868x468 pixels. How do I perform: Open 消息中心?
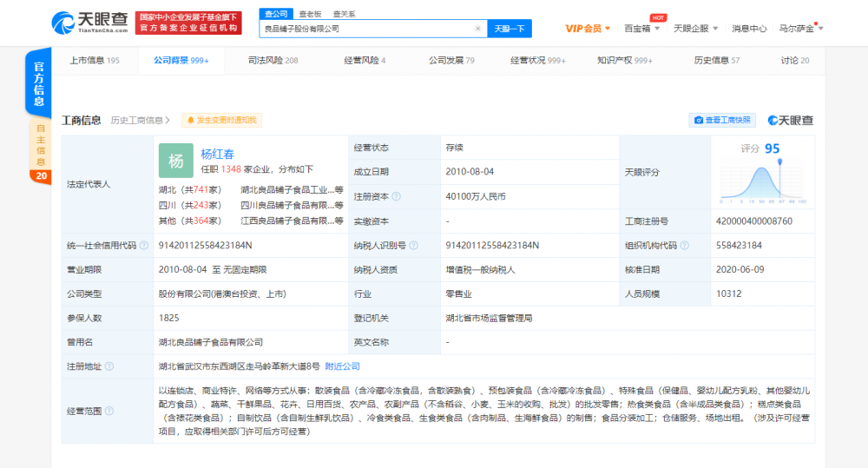749,29
